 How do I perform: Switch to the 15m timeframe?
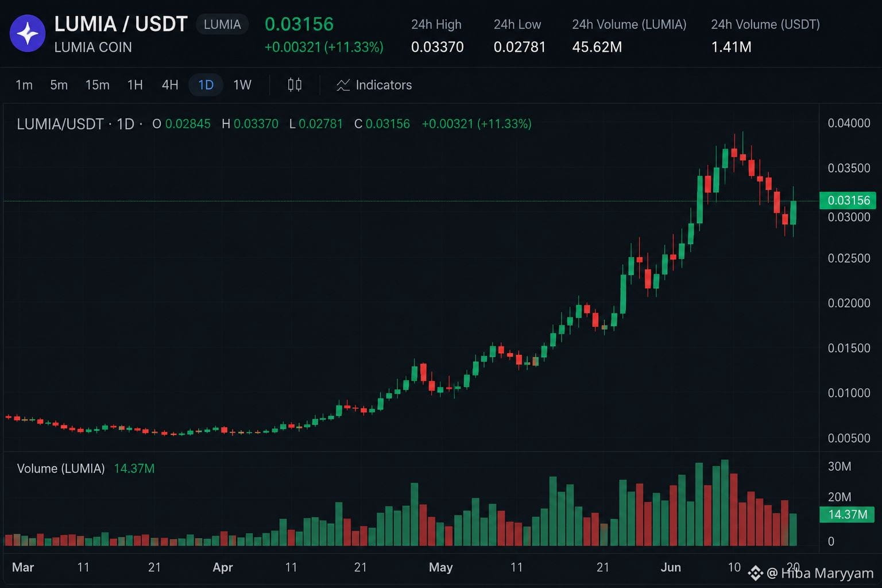click(x=98, y=85)
